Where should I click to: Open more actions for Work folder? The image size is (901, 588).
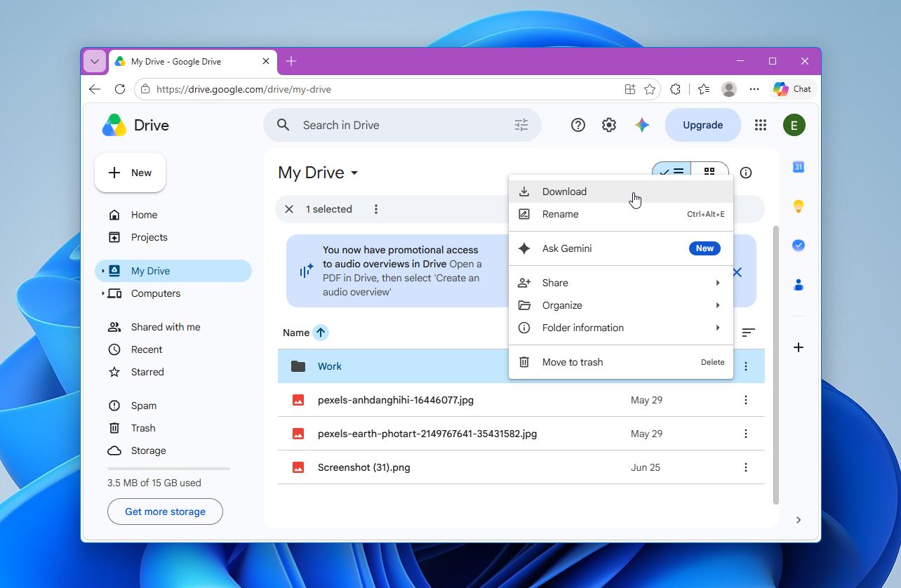click(x=746, y=366)
